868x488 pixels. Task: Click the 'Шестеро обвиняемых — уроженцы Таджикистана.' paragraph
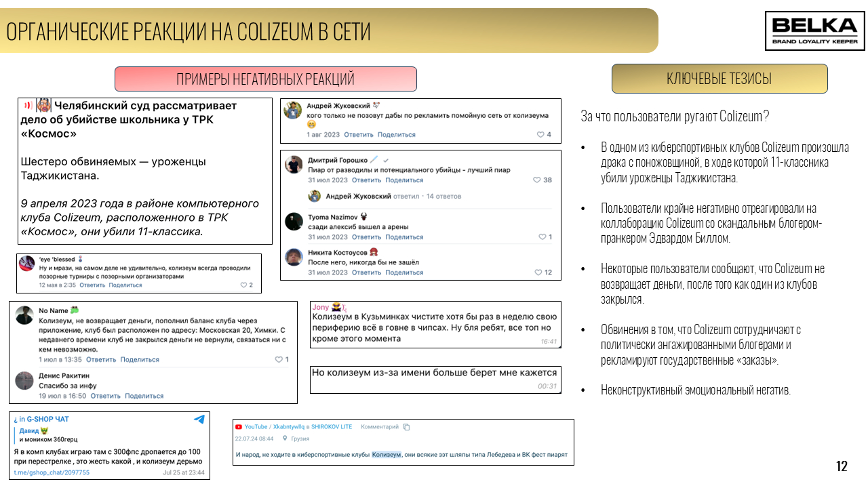point(113,169)
